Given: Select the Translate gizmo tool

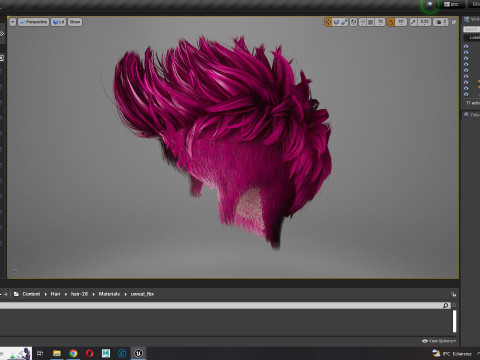Looking at the screenshot, I should 328,22.
